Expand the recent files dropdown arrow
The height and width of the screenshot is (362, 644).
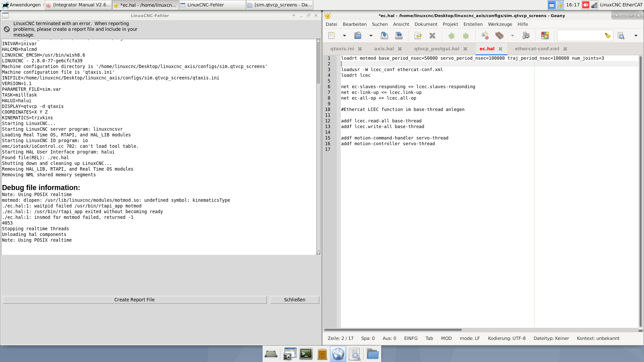pos(371,36)
